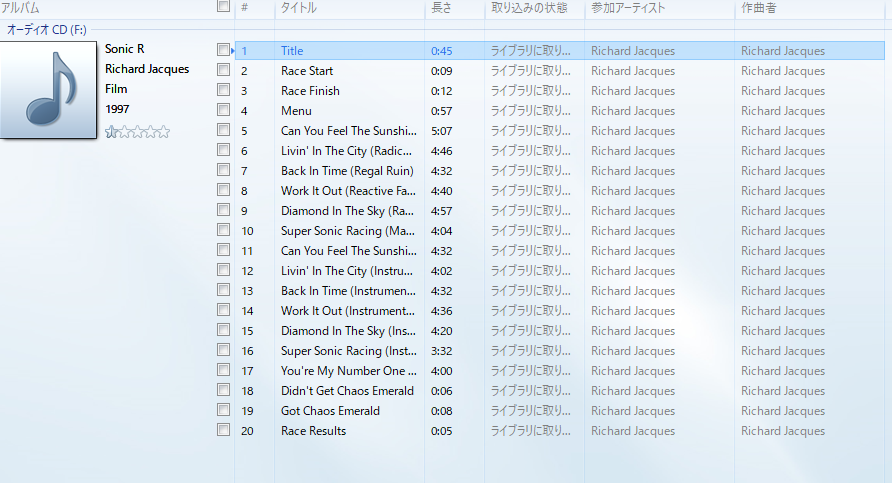Select Diamond In The Sky (Ra... track 9

(x=347, y=210)
